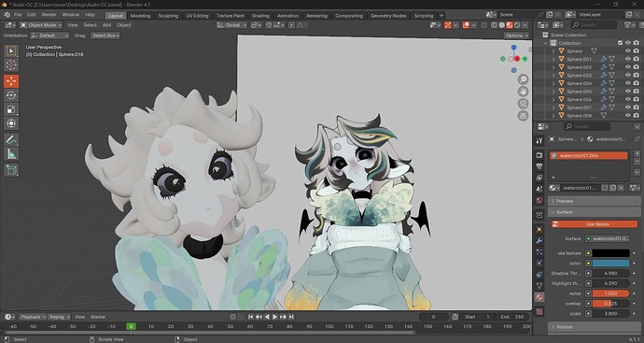Toggle the Collection eye icon
Image resolution: width=644 pixels, height=343 pixels.
tap(627, 43)
